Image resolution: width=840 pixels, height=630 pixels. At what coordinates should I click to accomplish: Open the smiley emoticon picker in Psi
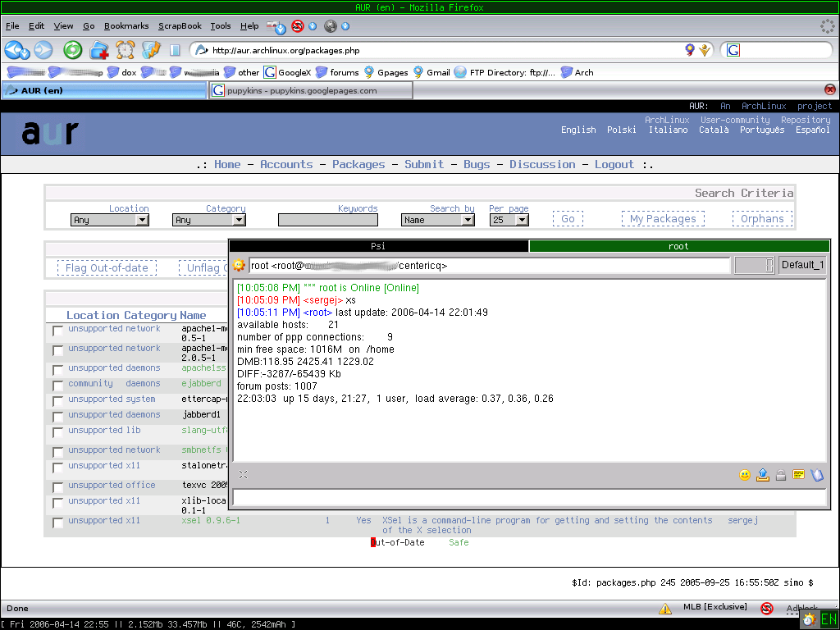pyautogui.click(x=745, y=475)
